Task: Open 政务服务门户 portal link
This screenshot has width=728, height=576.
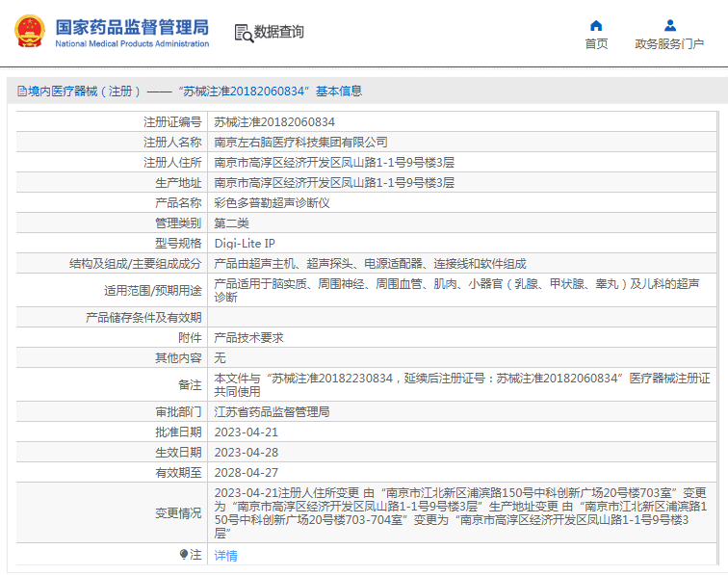Action: pos(669,43)
